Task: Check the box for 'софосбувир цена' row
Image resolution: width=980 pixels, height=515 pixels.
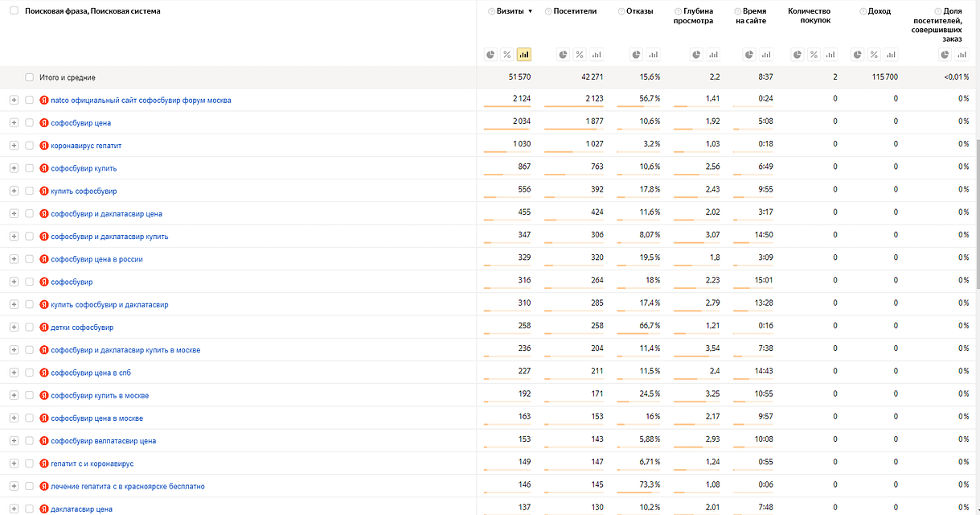Action: pos(30,123)
